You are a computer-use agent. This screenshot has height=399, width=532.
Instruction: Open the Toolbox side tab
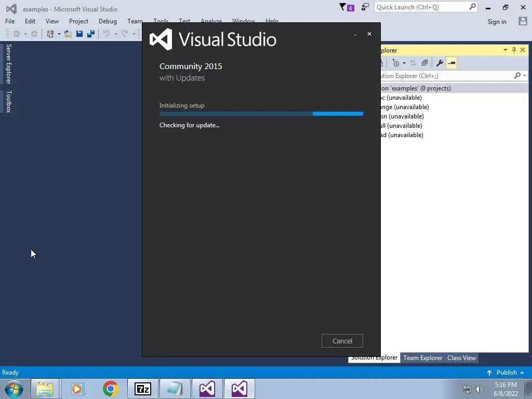coord(8,101)
